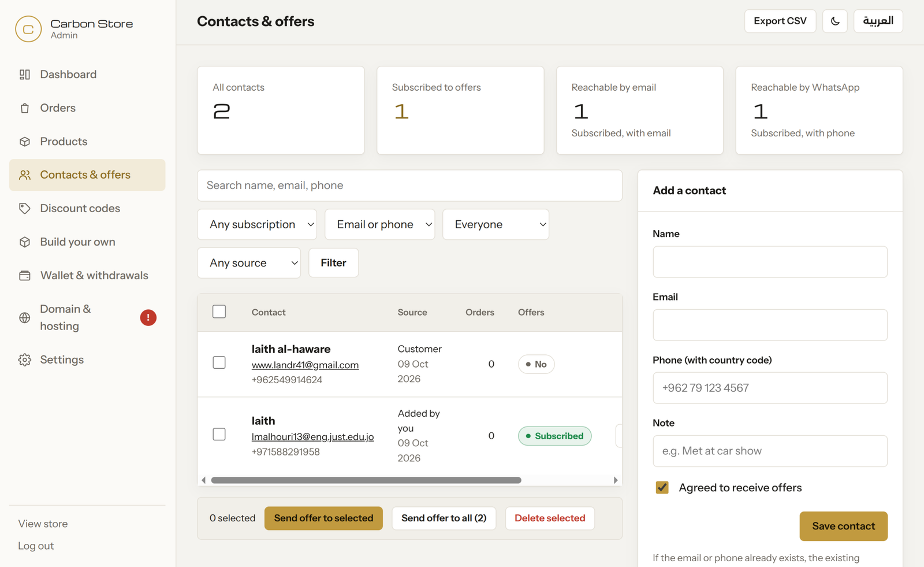Apply filters with Filter button

pyautogui.click(x=334, y=263)
